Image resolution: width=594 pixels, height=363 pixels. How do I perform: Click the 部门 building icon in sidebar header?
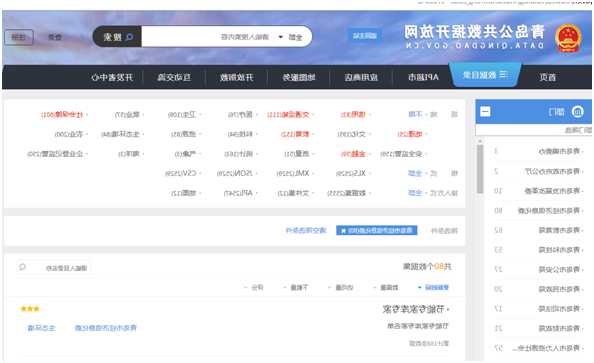577,111
